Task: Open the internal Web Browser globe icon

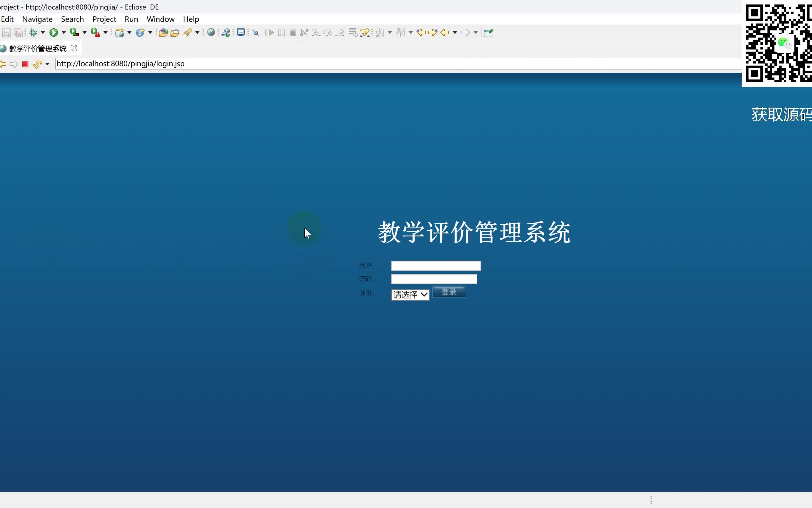Action: pyautogui.click(x=211, y=32)
